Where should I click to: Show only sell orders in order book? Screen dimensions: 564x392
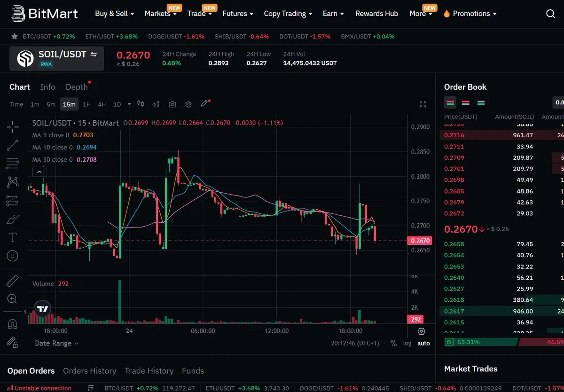pyautogui.click(x=466, y=102)
